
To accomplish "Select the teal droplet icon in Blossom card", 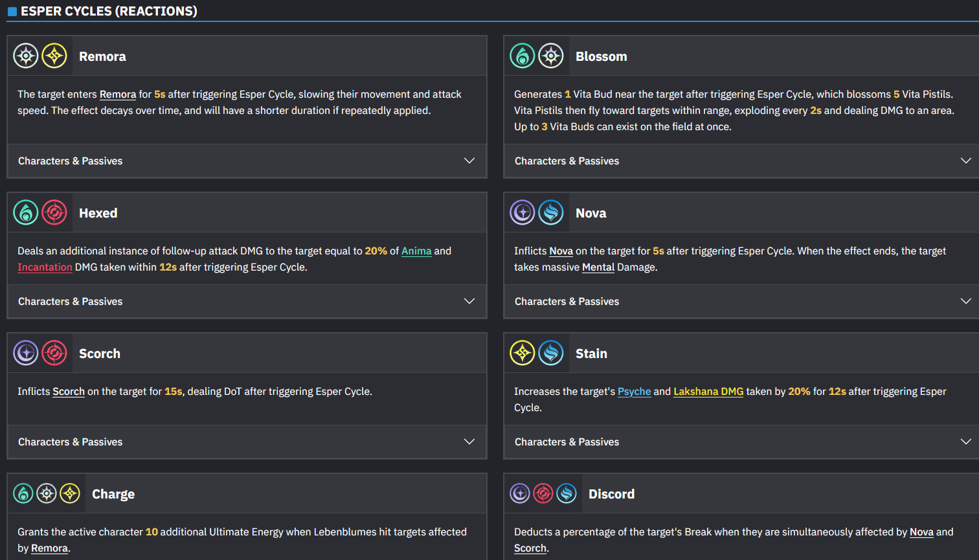I will [x=523, y=56].
